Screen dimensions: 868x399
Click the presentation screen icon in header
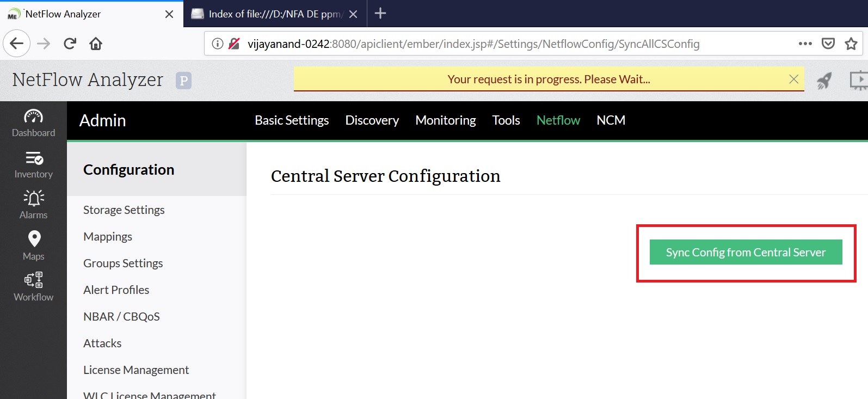858,81
